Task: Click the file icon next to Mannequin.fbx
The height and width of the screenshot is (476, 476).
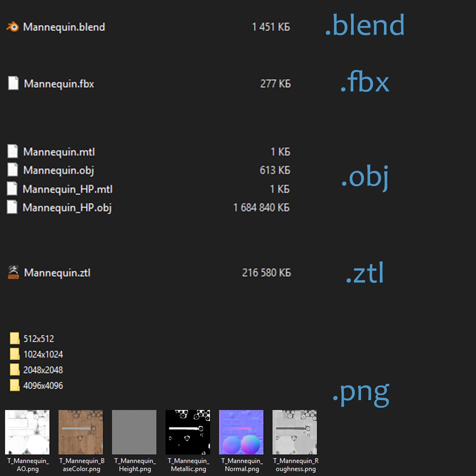Action: 13,83
